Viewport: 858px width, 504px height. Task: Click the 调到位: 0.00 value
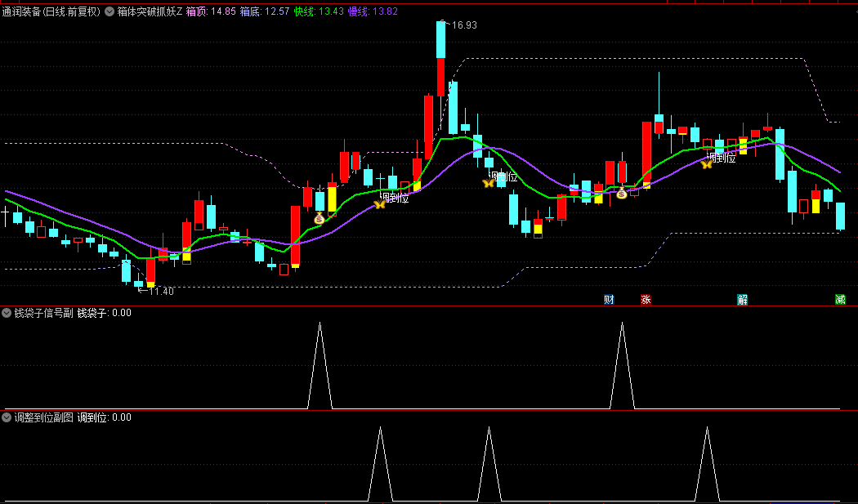coord(104,417)
